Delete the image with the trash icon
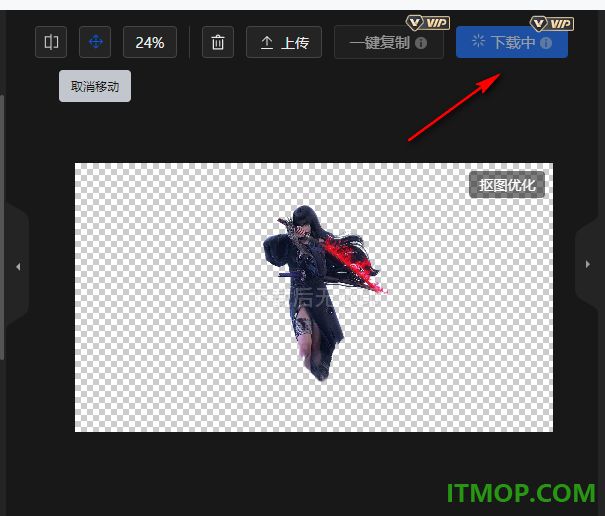 pos(218,42)
